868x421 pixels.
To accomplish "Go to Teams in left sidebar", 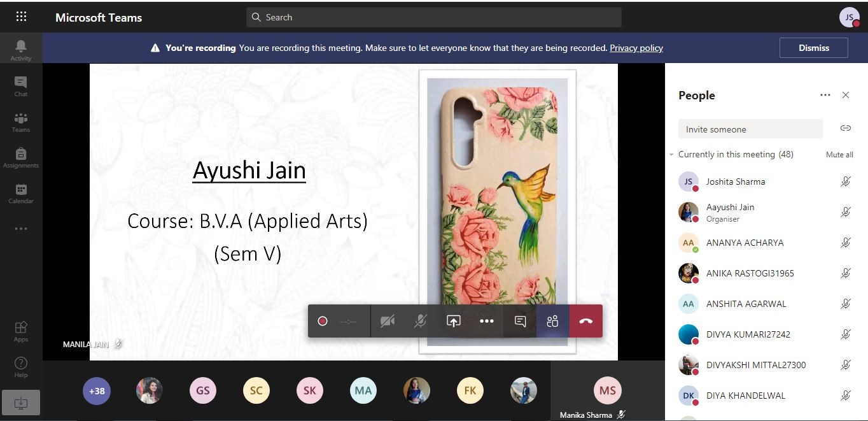I will coord(21,122).
